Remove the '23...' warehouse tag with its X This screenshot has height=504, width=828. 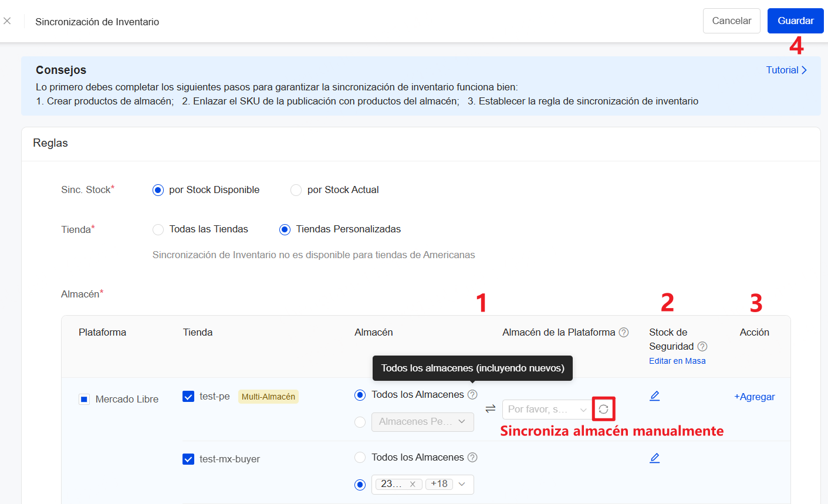pyautogui.click(x=414, y=484)
